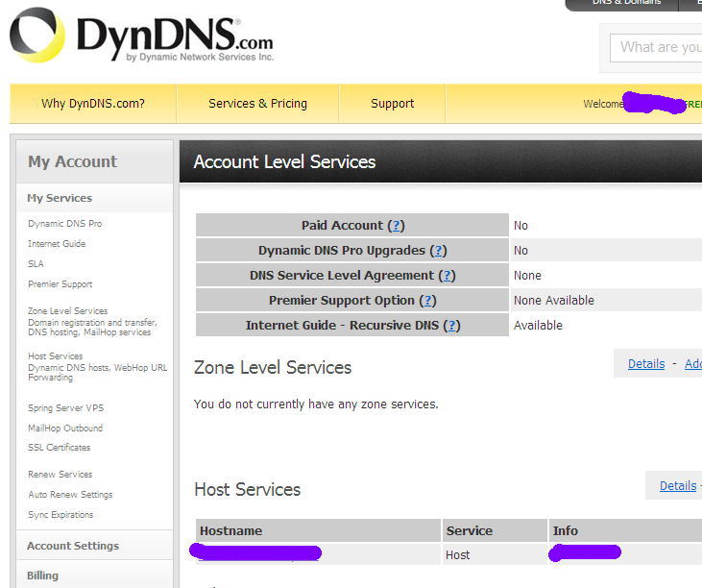Viewport: 702px width, 588px height.
Task: Click help (?) next to Dynamic DNS Pro Upgrades
Action: [x=438, y=251]
